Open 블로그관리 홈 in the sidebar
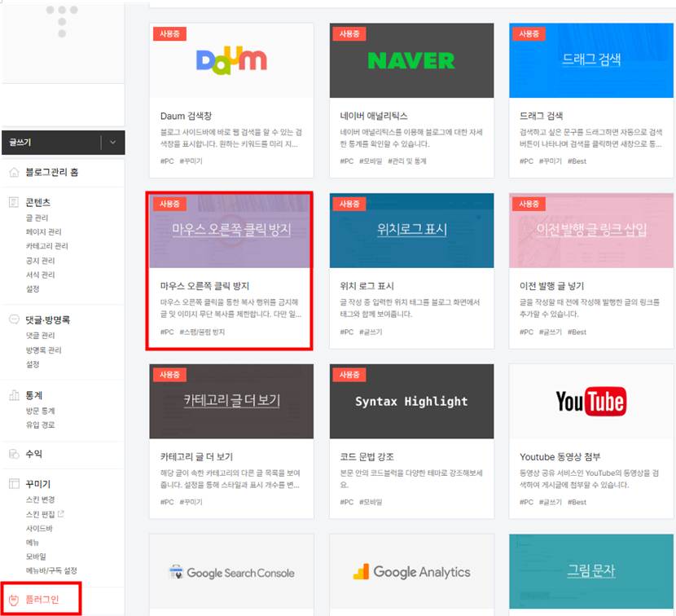Viewport: 676px width, 616px height. pyautogui.click(x=52, y=173)
